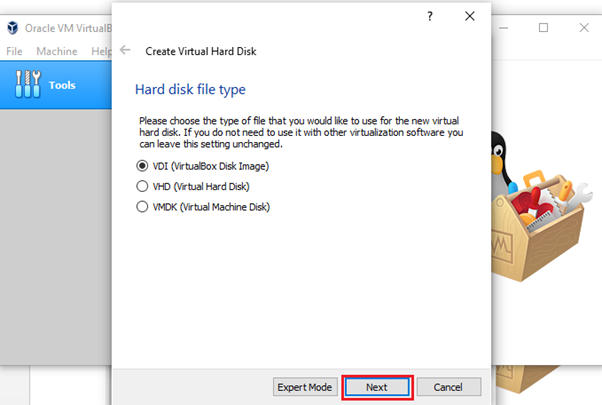602x405 pixels.
Task: Close the Create Virtual Hard Disk dialog
Action: point(470,17)
